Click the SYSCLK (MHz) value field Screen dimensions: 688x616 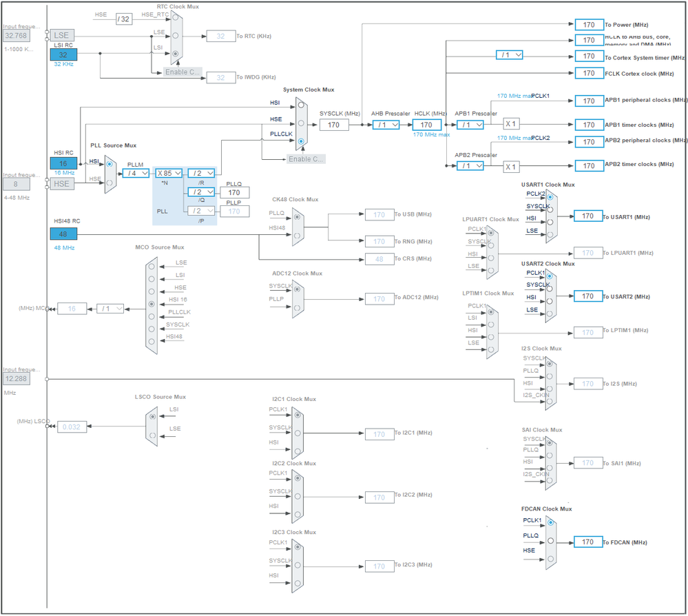click(334, 125)
